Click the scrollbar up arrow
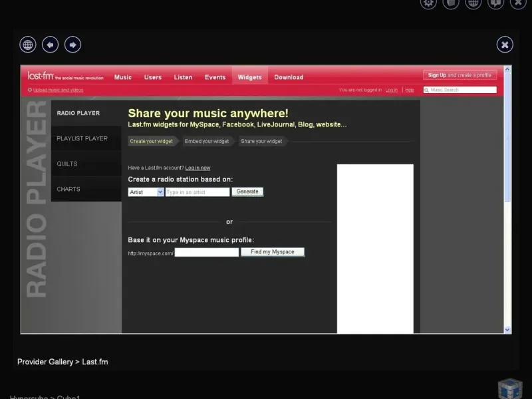The width and height of the screenshot is (532, 399). point(507,69)
